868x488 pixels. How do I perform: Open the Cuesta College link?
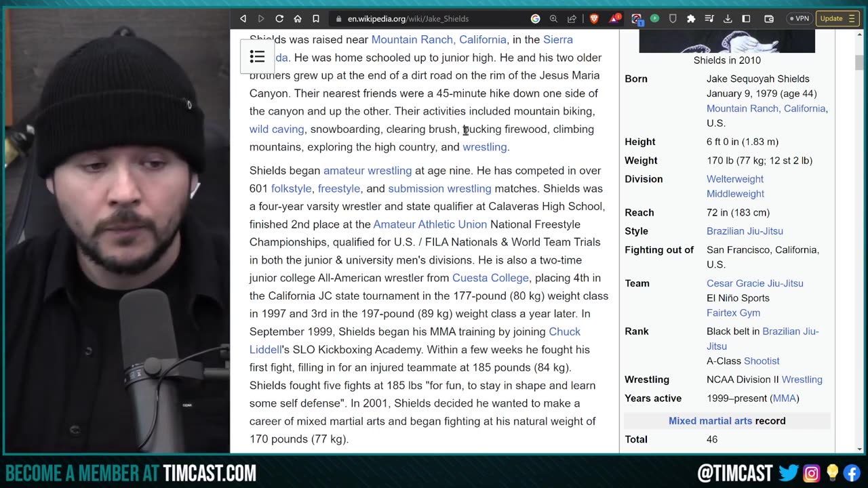pos(490,277)
